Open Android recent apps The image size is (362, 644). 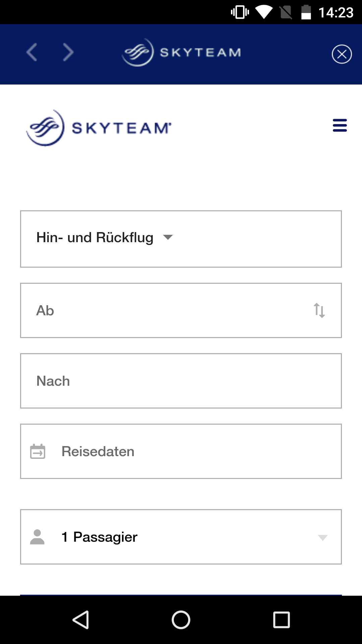[x=281, y=620]
